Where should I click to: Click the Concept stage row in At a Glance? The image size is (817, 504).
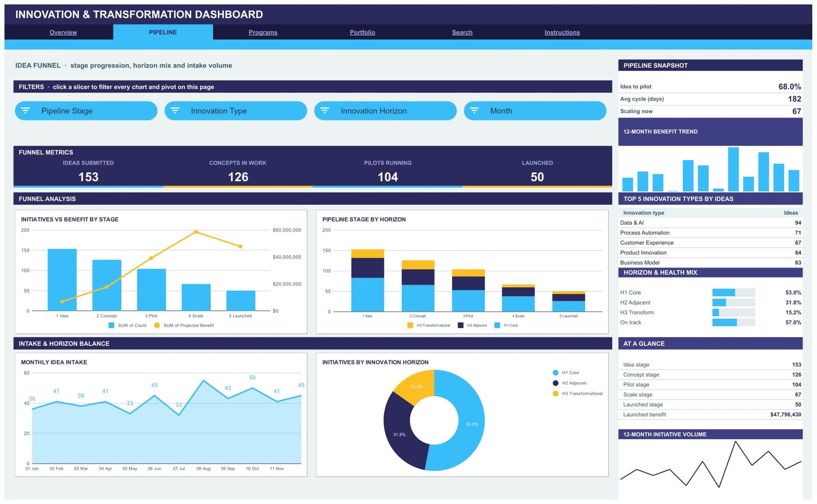710,374
